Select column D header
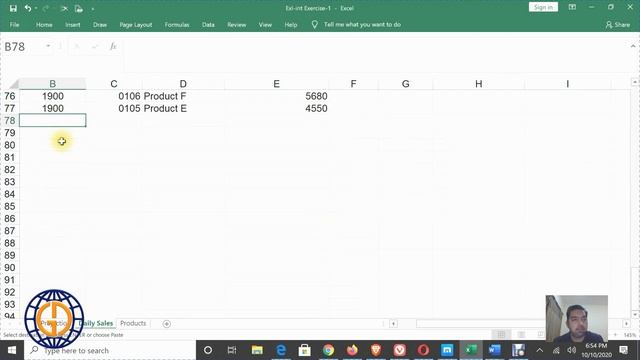The image size is (640, 360). [x=183, y=84]
